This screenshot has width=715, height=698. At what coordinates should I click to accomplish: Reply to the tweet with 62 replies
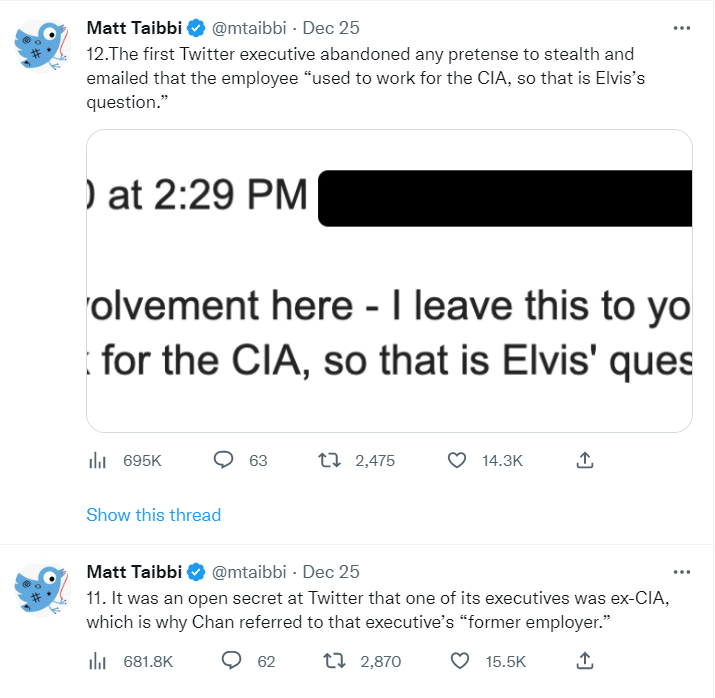pyautogui.click(x=231, y=660)
